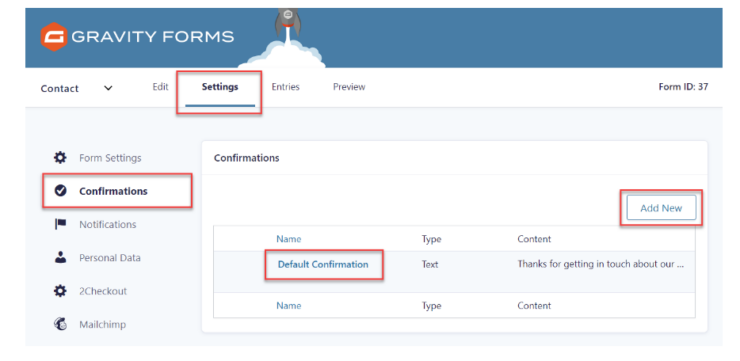Click the Form Settings gear icon
This screenshot has width=740, height=361.
pos(60,158)
